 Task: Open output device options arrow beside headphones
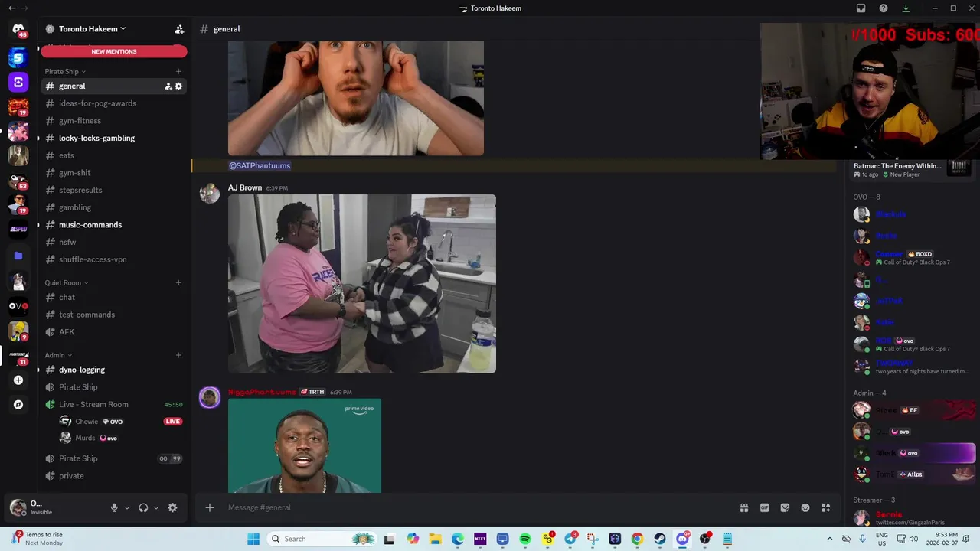[156, 507]
